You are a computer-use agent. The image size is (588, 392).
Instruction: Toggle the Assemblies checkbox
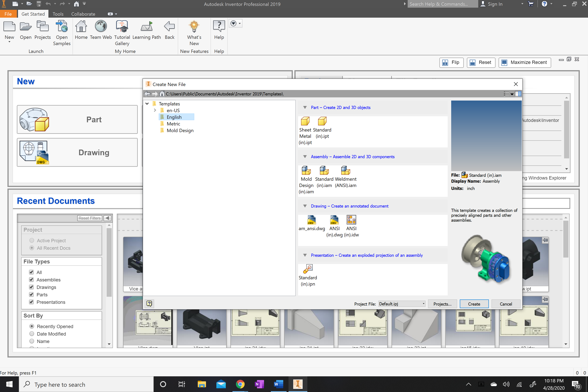click(x=31, y=279)
